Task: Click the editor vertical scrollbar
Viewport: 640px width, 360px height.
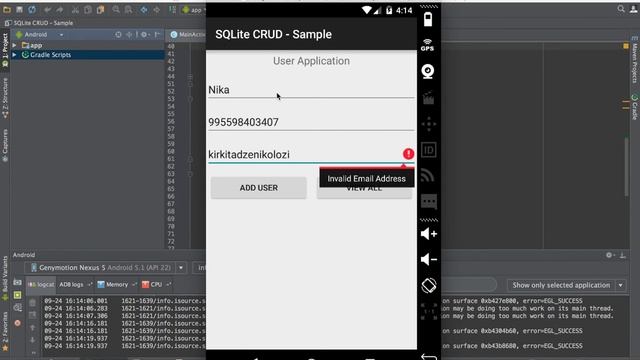Action: pyautogui.click(x=626, y=167)
